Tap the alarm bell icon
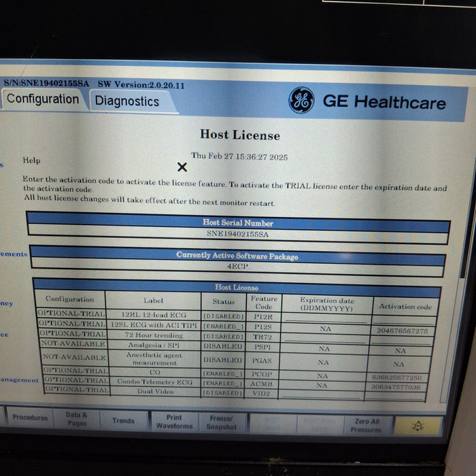 pos(418,426)
